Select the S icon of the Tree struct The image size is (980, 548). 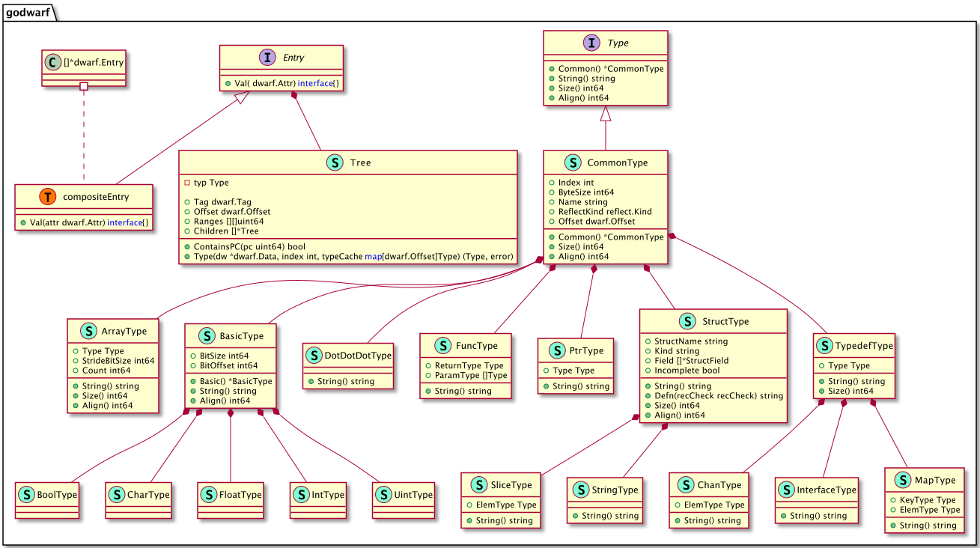pos(335,162)
